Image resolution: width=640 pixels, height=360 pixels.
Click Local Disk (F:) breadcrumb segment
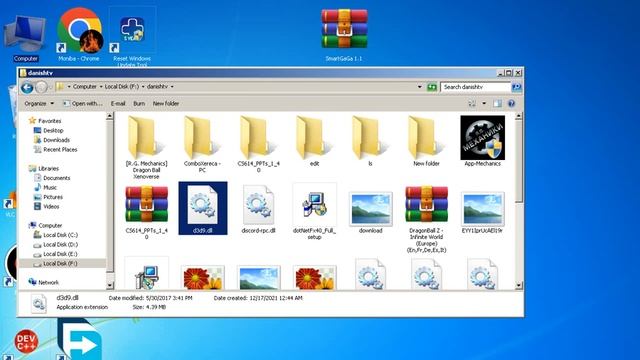[x=122, y=87]
